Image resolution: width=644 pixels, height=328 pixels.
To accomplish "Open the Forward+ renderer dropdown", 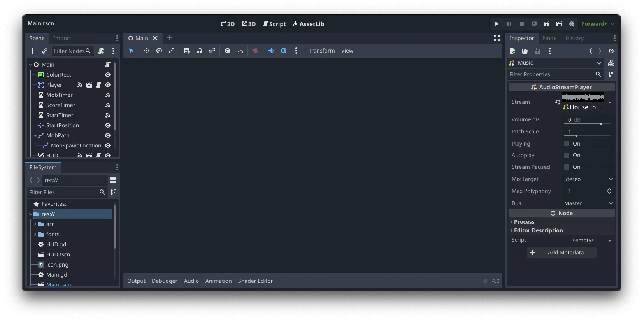I will 598,24.
